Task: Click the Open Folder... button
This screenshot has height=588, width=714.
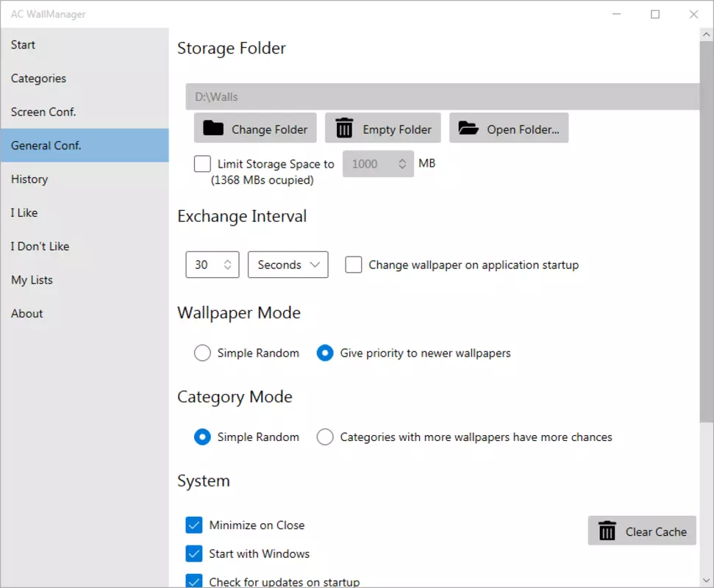Action: coord(509,128)
